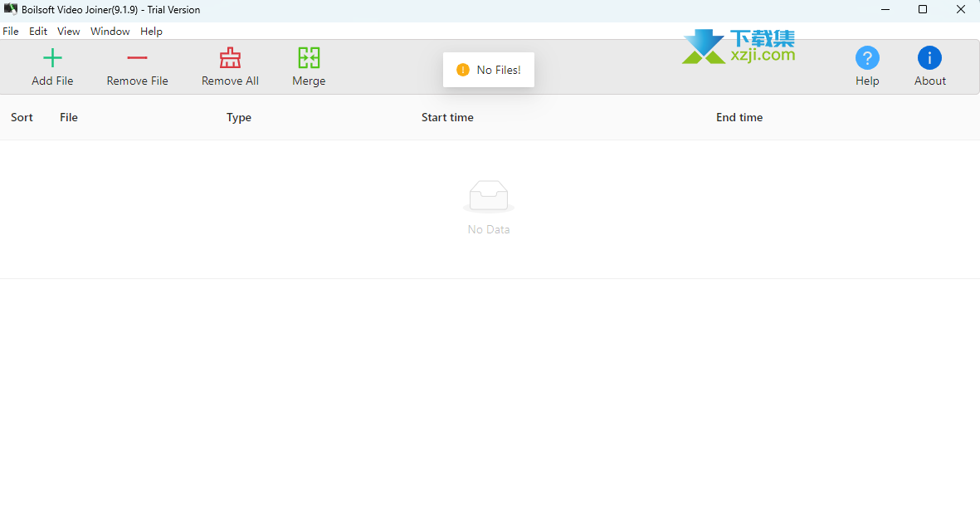Start joining with the Merge icon

(x=309, y=58)
